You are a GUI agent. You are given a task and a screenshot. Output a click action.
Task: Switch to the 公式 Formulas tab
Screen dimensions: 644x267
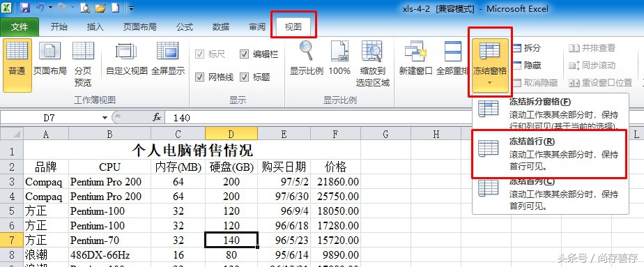point(185,27)
